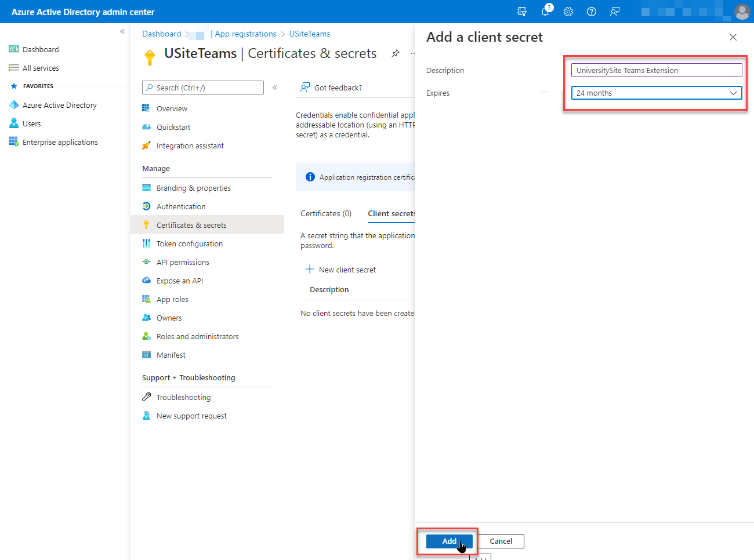754x560 pixels.
Task: Click the information icon in the banner
Action: (310, 177)
